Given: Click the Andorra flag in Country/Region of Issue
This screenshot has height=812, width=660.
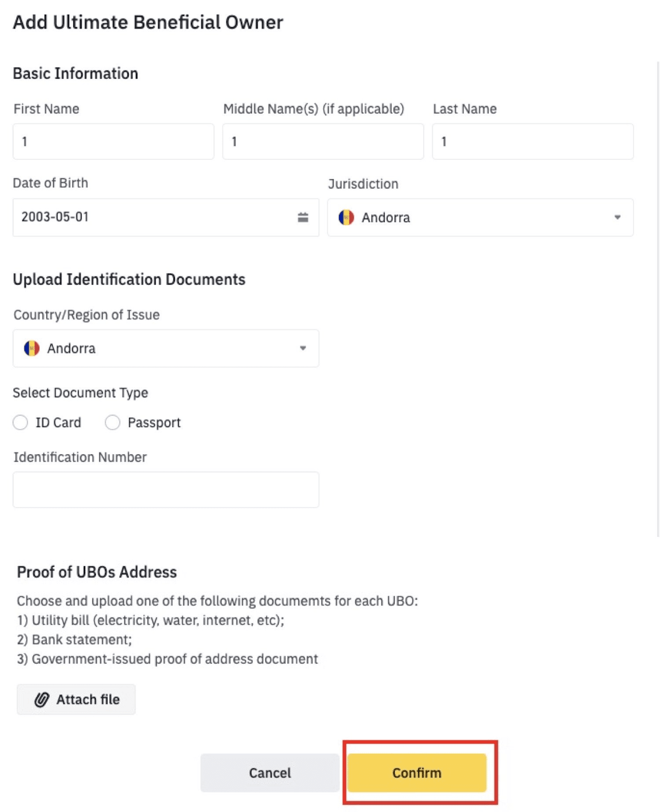Looking at the screenshot, I should [x=31, y=348].
